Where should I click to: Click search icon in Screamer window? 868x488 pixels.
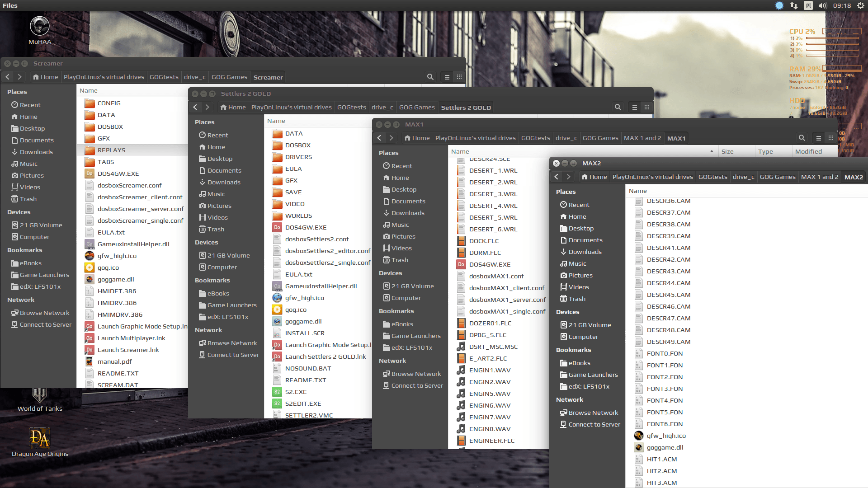click(x=430, y=77)
